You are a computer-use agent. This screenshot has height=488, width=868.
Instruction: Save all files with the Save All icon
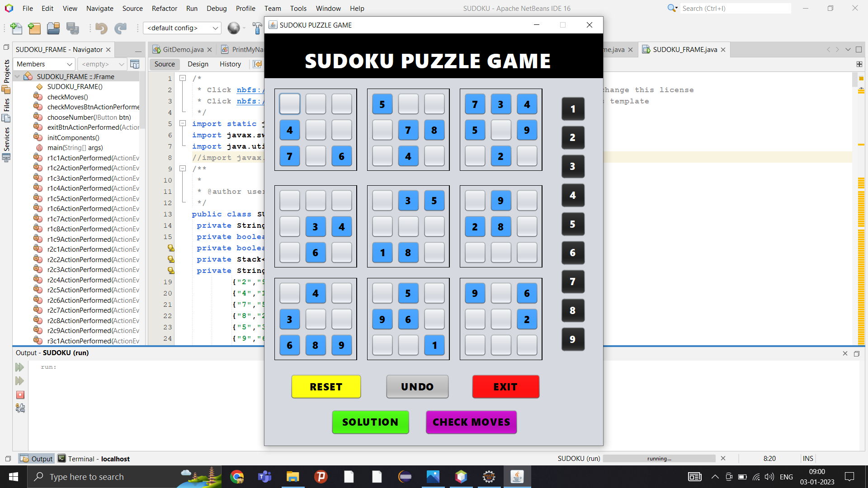[72, 28]
